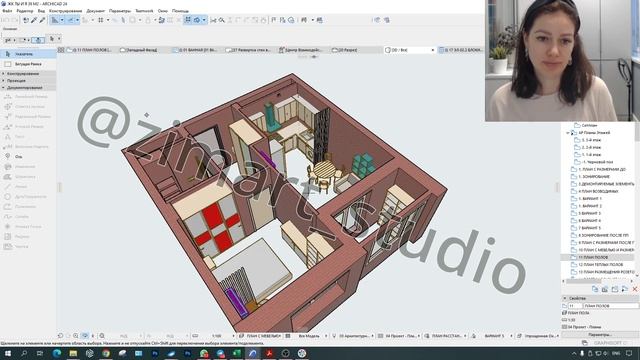Select the 1. ЗОНИРОВАНИЕ view
This screenshot has height=360, width=640.
click(593, 177)
